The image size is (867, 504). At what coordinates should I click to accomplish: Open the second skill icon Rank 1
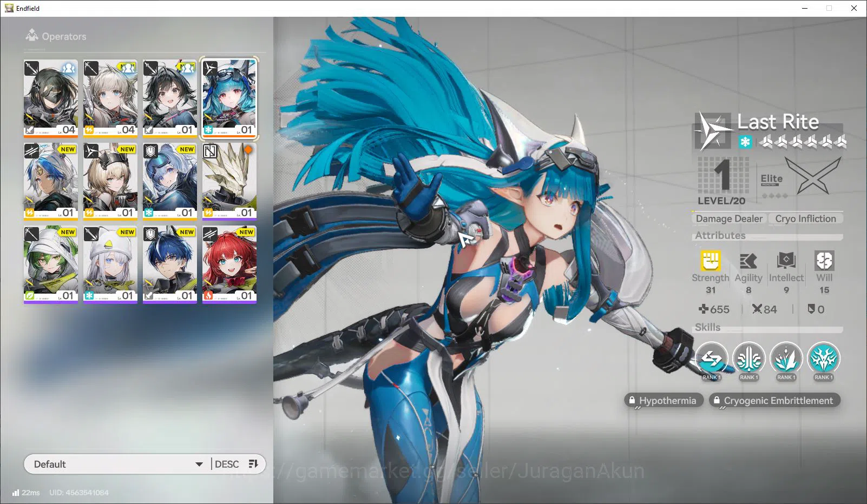749,359
